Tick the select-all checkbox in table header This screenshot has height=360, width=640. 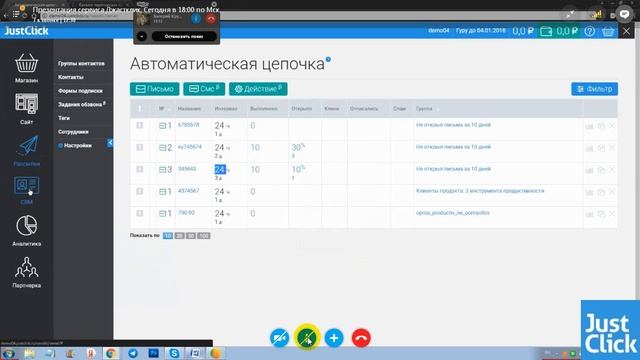140,109
